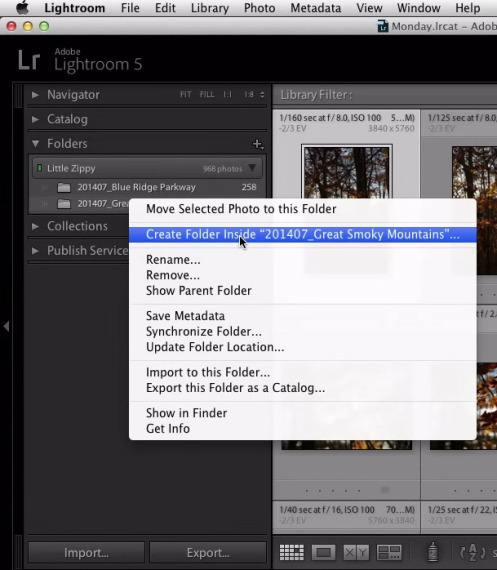This screenshot has width=497, height=570.
Task: Click the Export... button
Action: coord(208,553)
